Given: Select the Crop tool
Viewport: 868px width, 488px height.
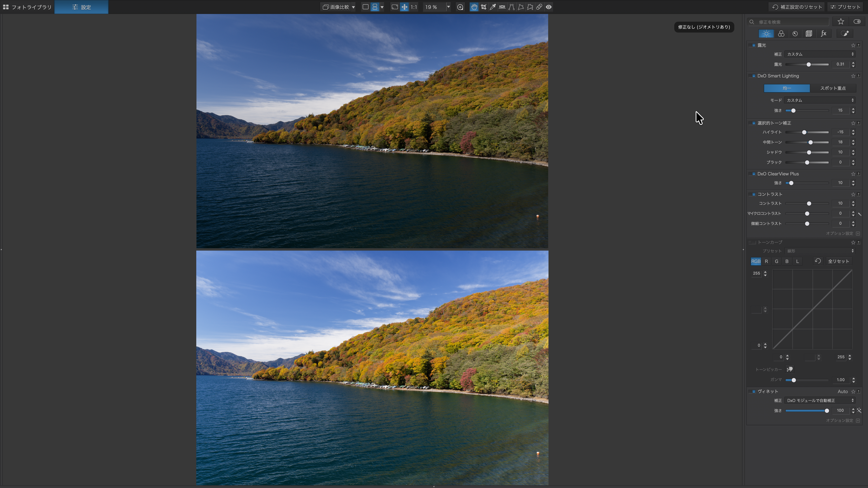Looking at the screenshot, I should [484, 7].
